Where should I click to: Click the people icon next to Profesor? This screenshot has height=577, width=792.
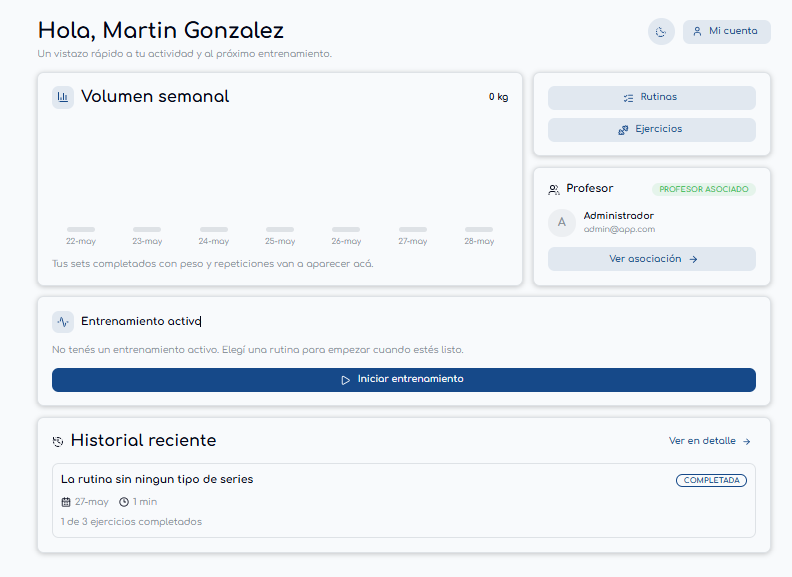(x=554, y=189)
